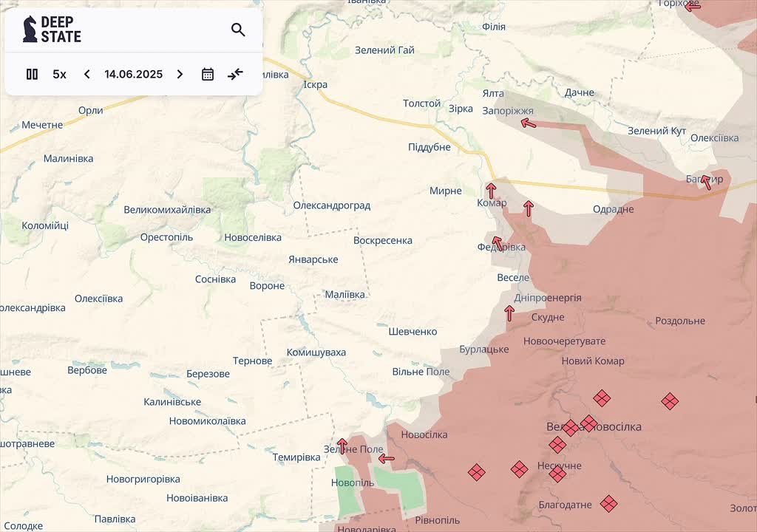Click attack arrow near Запоріжжя
The width and height of the screenshot is (757, 532).
528,123
